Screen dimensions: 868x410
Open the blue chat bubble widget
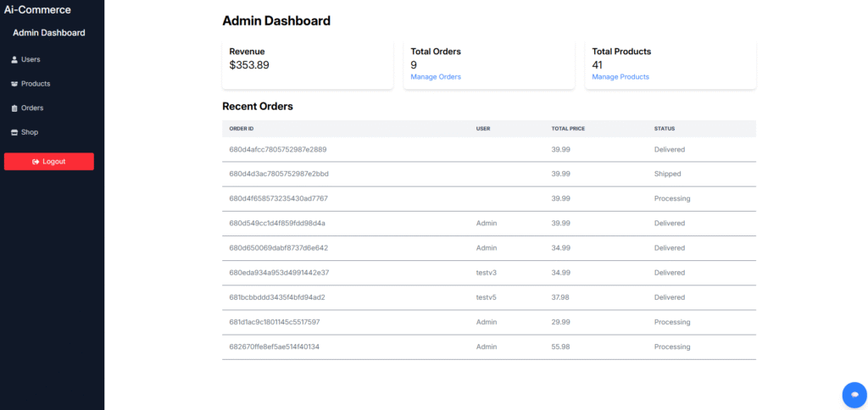[854, 395]
